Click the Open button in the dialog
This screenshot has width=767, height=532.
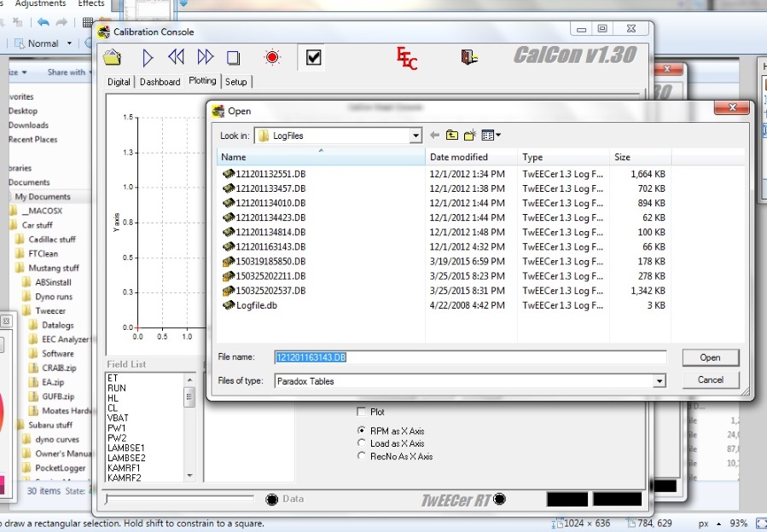710,357
